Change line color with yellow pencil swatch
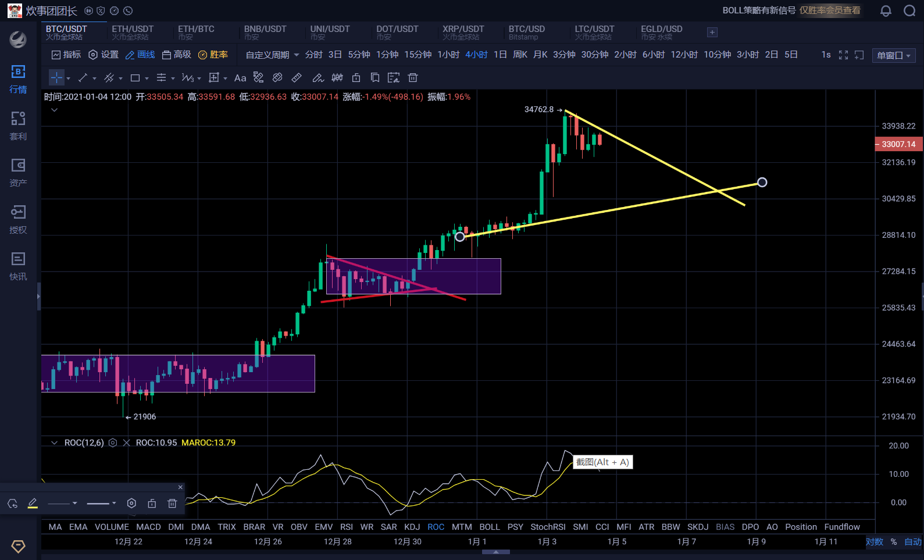The height and width of the screenshot is (560, 924). [33, 504]
